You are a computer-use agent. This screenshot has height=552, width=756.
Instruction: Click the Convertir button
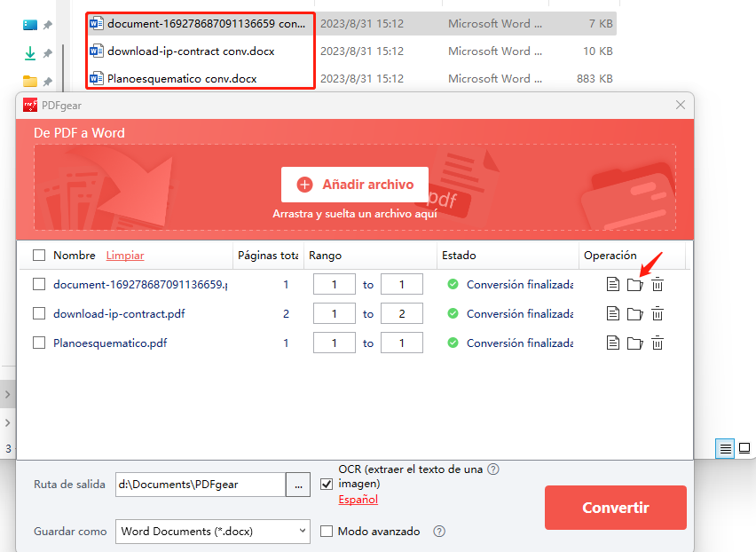tap(615, 508)
